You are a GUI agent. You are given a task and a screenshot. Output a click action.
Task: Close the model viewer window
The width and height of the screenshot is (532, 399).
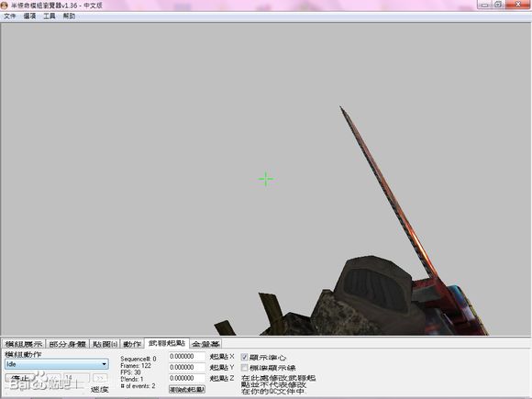(518, 5)
